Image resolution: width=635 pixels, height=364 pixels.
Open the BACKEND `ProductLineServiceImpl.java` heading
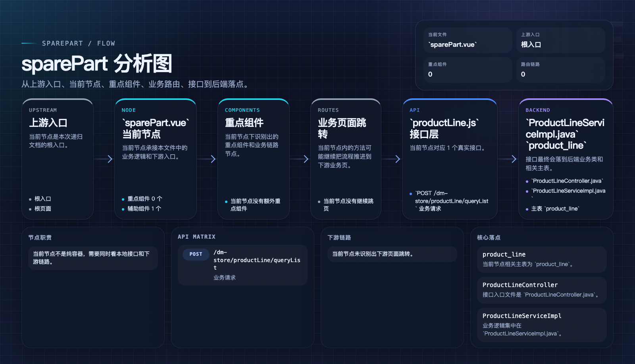(x=565, y=134)
